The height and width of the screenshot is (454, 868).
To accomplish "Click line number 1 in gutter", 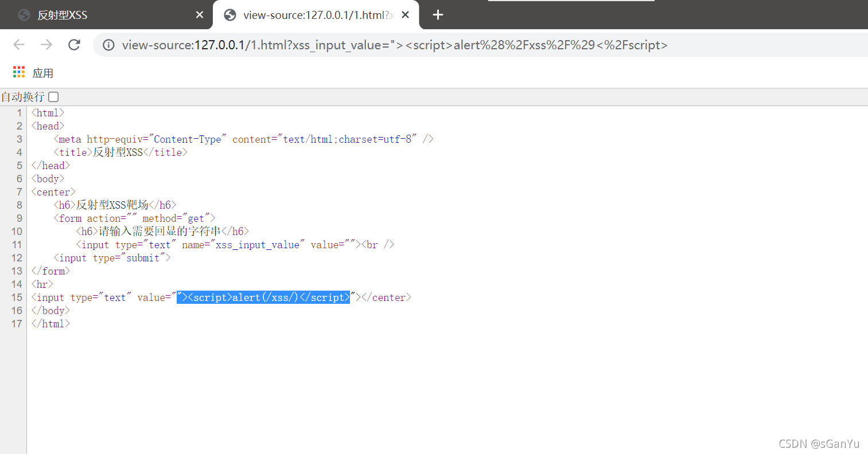I will pyautogui.click(x=20, y=113).
